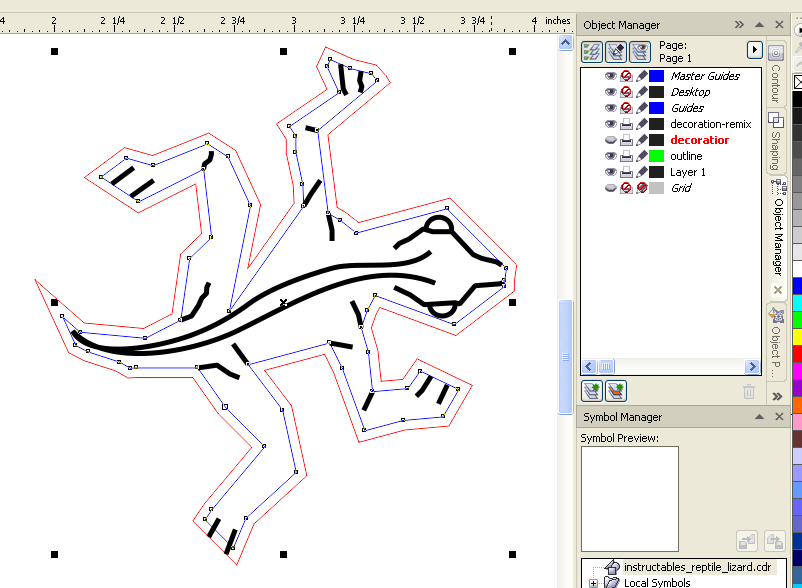Click top-center selection handle of lizard
Image resolution: width=802 pixels, height=588 pixels.
click(283, 51)
